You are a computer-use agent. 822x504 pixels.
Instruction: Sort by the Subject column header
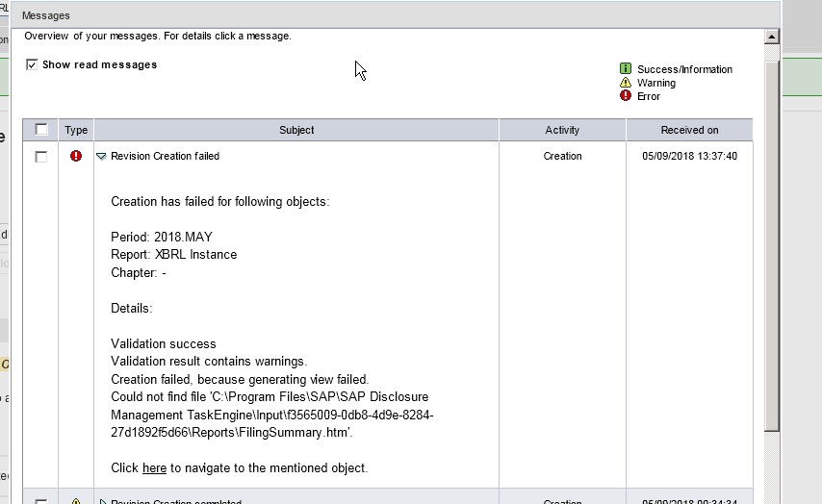click(296, 130)
